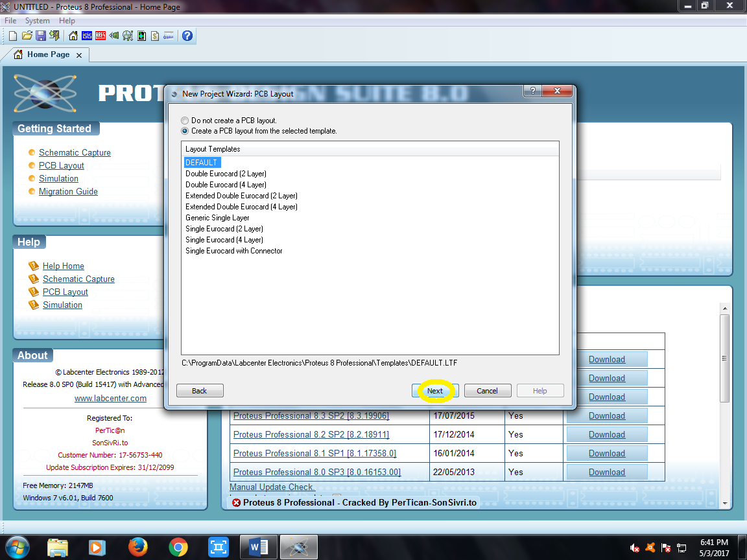Open Proteus Professional 8.3 SP2 link
747x560 pixels.
click(311, 415)
